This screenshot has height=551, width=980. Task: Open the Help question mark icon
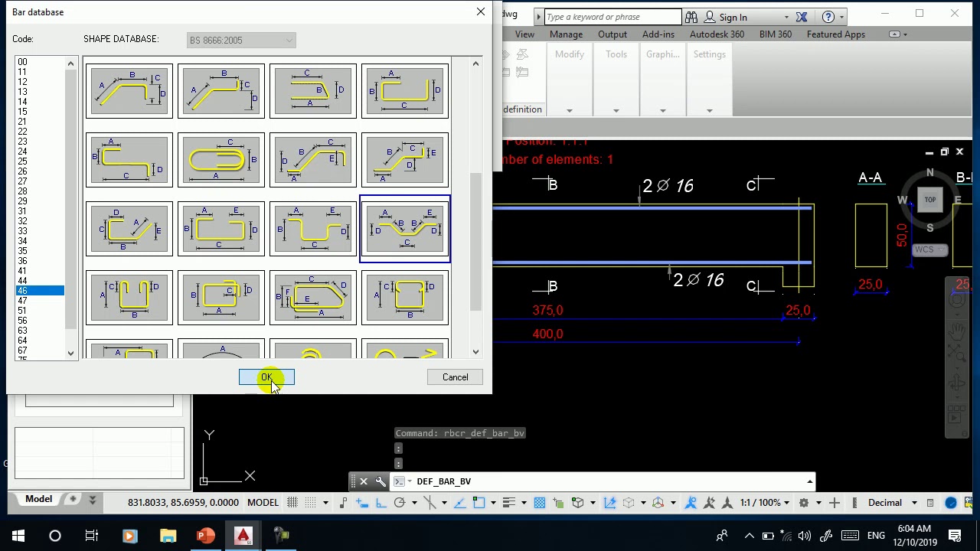(828, 17)
